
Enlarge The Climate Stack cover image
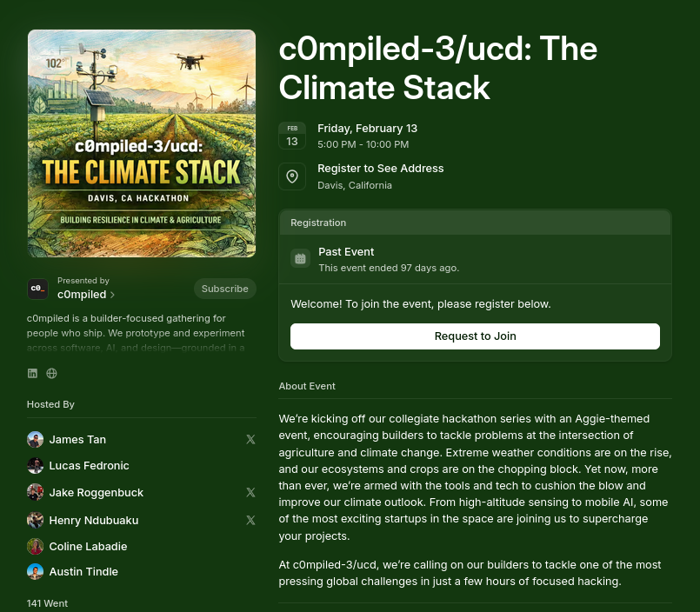click(142, 143)
